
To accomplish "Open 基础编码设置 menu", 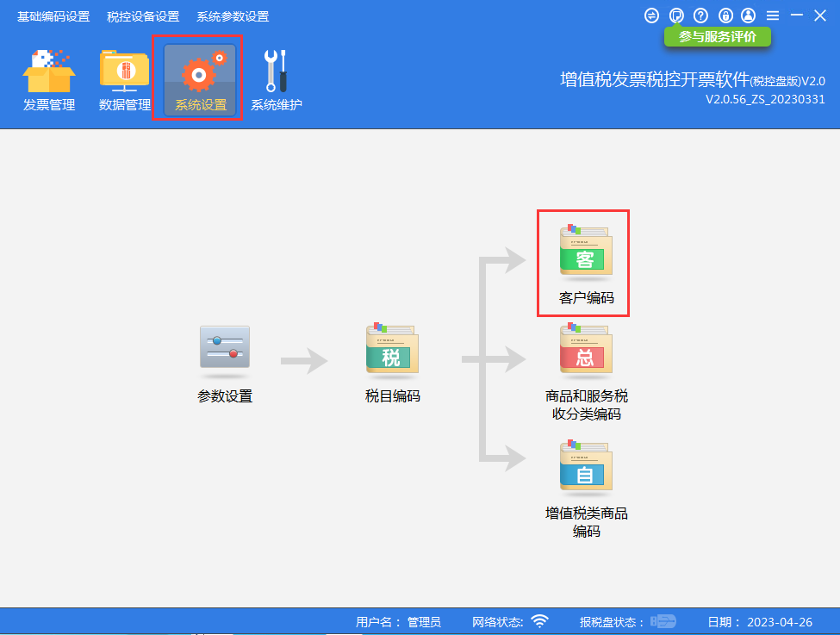I will 53,16.
